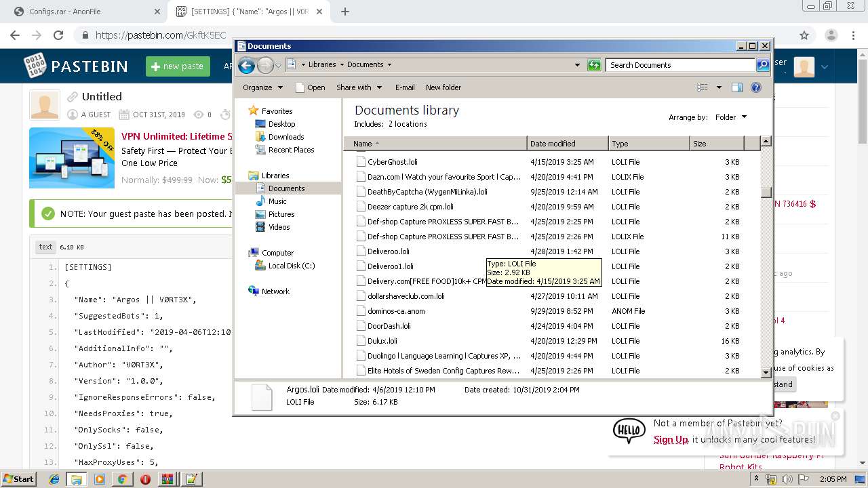This screenshot has width=868, height=488.
Task: Refresh the Documents folder view
Action: pos(594,65)
